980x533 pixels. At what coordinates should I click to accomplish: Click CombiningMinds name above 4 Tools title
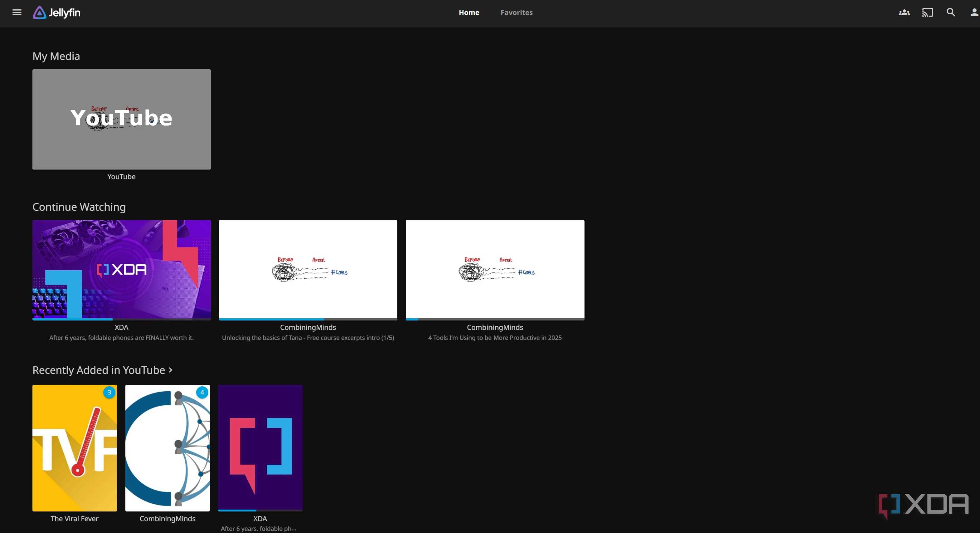[x=495, y=327]
